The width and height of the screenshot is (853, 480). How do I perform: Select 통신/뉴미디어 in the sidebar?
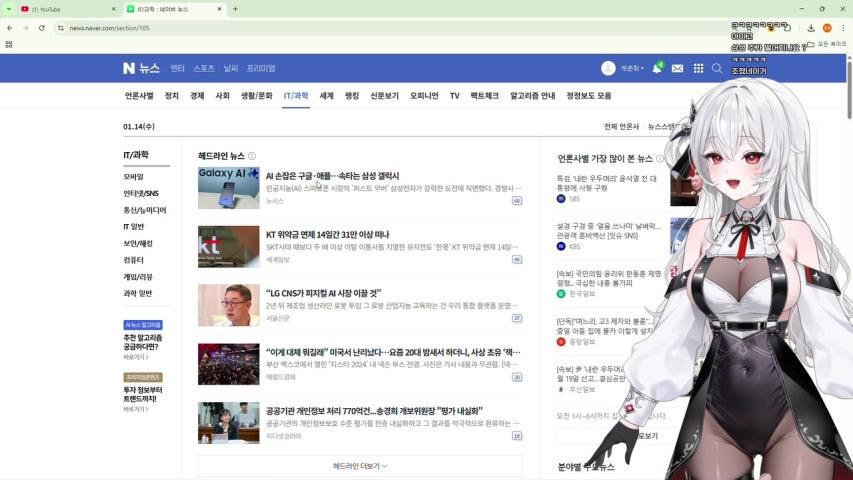pos(145,210)
